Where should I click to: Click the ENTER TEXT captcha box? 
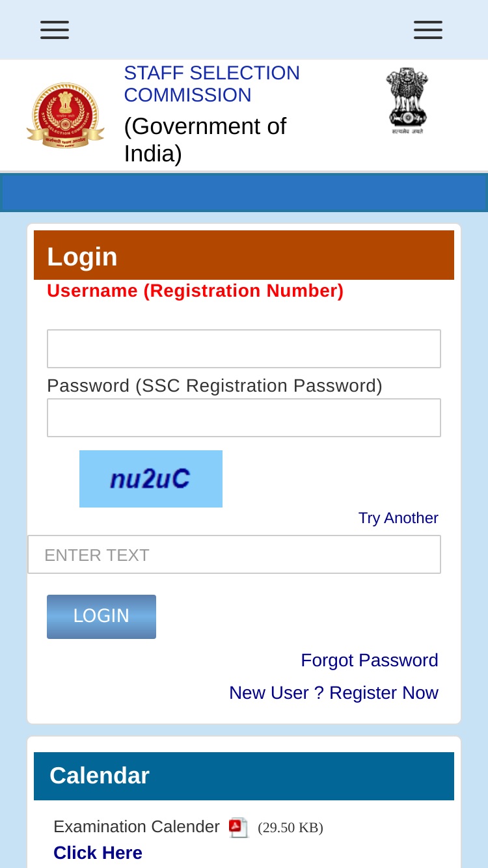coord(234,554)
